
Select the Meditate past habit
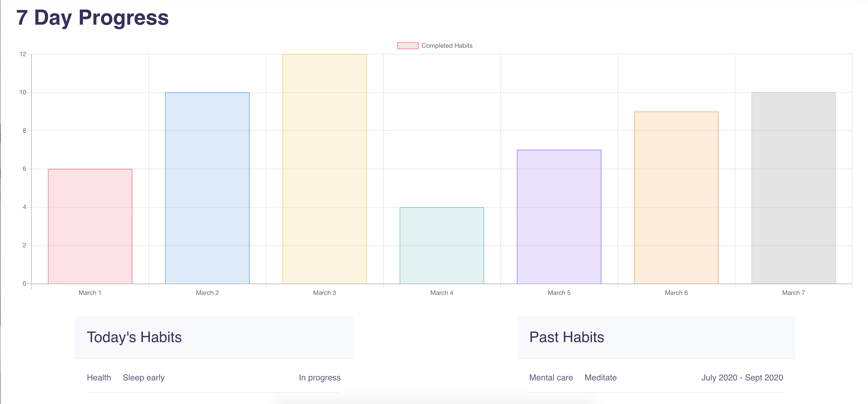pyautogui.click(x=600, y=378)
